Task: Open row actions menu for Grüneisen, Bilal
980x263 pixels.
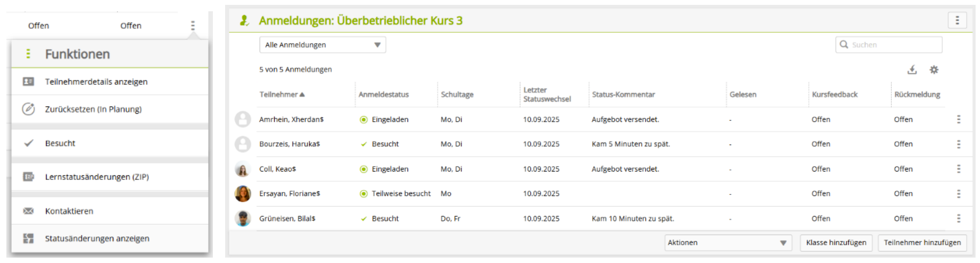Action: click(x=958, y=218)
